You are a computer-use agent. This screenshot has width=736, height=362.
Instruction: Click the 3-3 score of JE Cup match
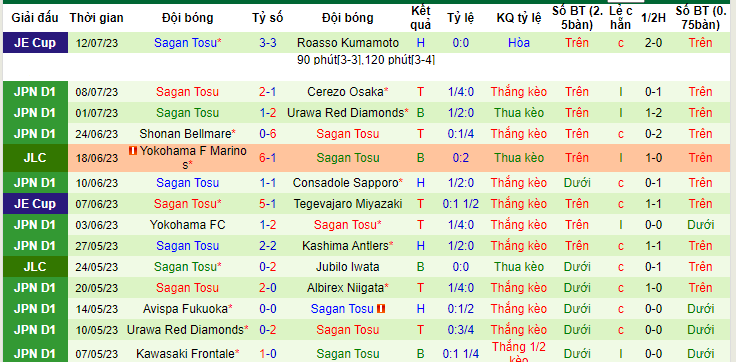268,43
